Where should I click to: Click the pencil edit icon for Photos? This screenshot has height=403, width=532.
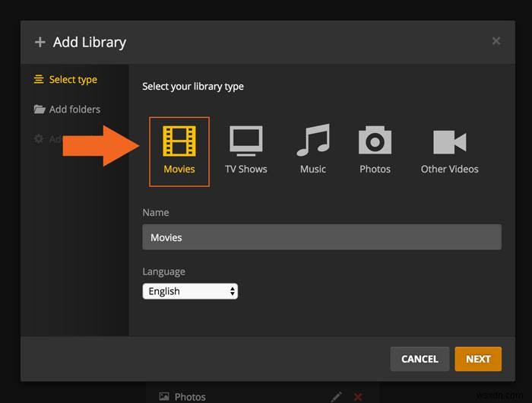click(337, 396)
